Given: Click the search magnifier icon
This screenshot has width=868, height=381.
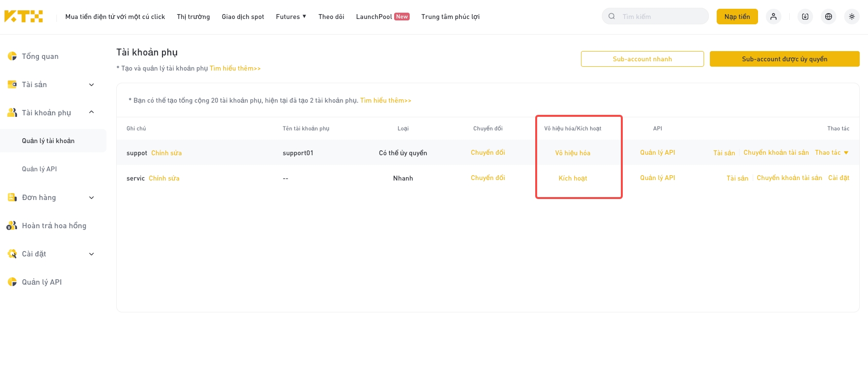Looking at the screenshot, I should [x=612, y=16].
